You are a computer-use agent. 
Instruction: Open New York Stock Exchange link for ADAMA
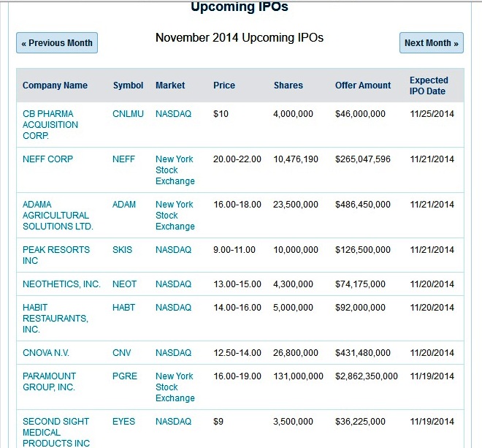point(175,216)
